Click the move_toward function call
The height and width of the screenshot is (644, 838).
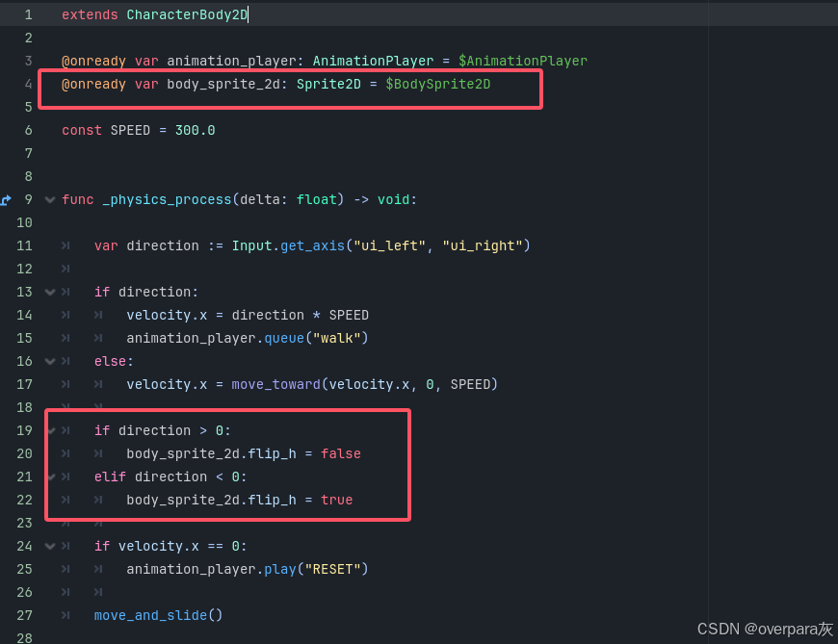click(x=276, y=384)
